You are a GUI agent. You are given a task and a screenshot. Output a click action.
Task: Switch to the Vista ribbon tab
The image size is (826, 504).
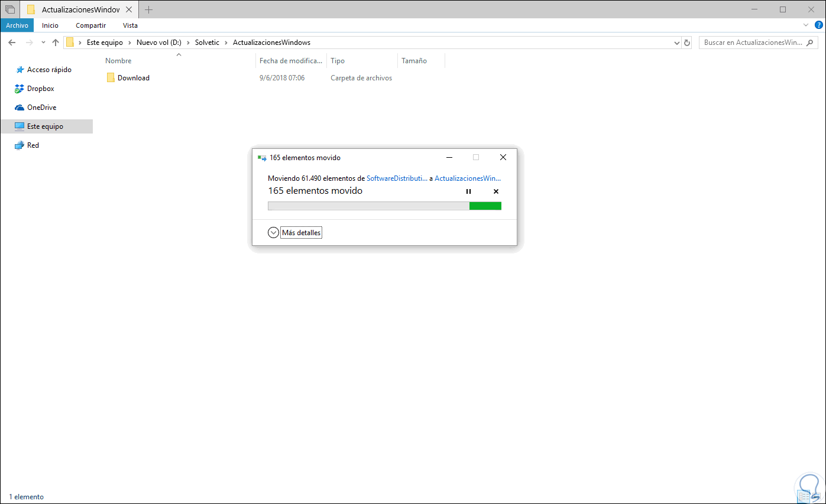click(x=130, y=25)
